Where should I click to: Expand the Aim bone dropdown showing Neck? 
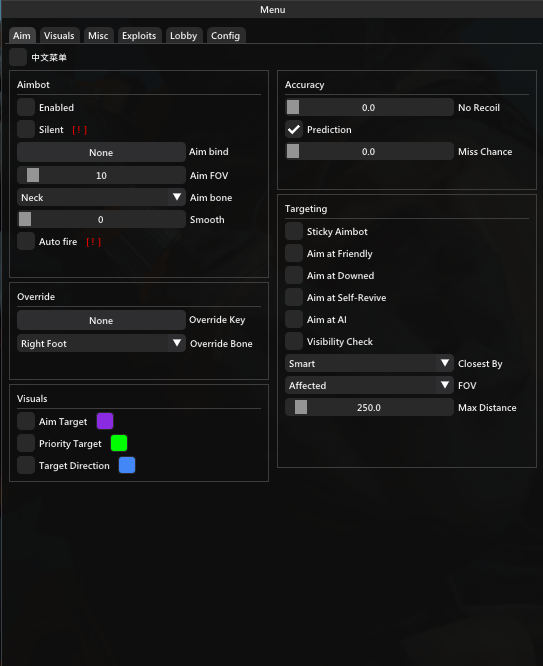click(101, 197)
